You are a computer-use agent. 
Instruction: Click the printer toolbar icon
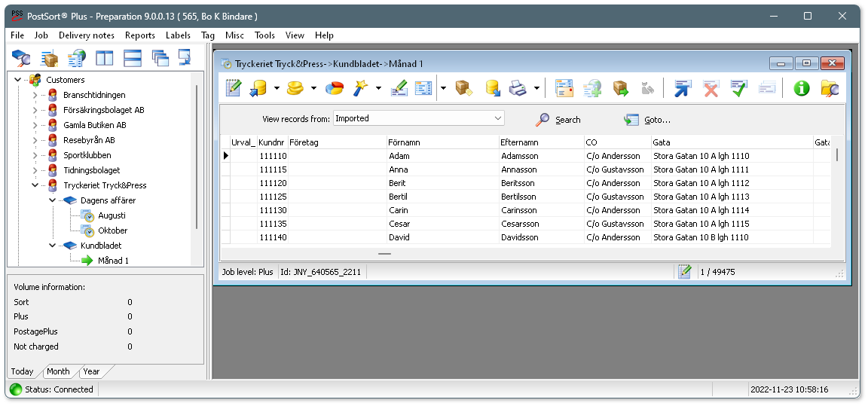(518, 88)
